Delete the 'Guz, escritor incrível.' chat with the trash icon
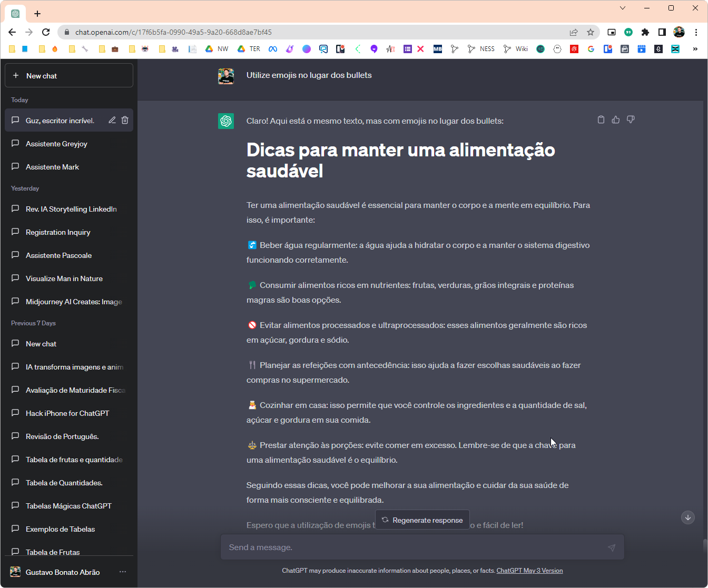Screen dimensions: 708x588 point(125,120)
